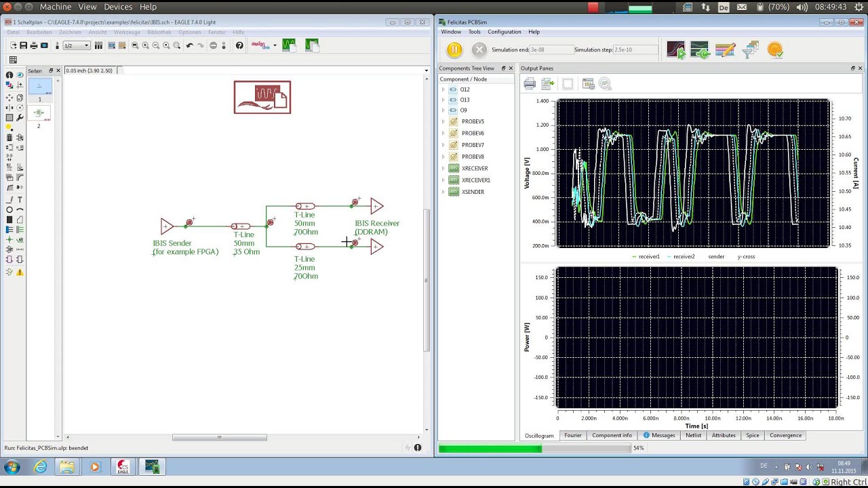868x488 pixels.
Task: Open plot settings icon in Output Panes
Action: [588, 83]
